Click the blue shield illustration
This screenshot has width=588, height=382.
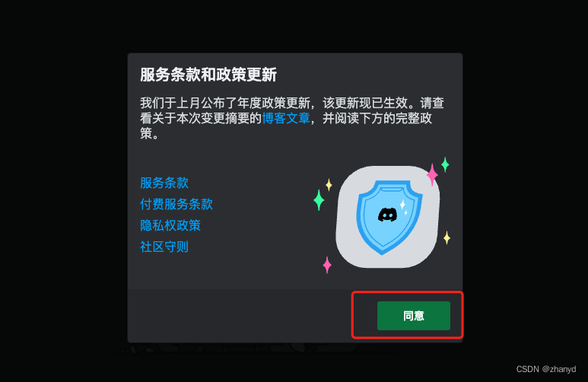(x=389, y=218)
